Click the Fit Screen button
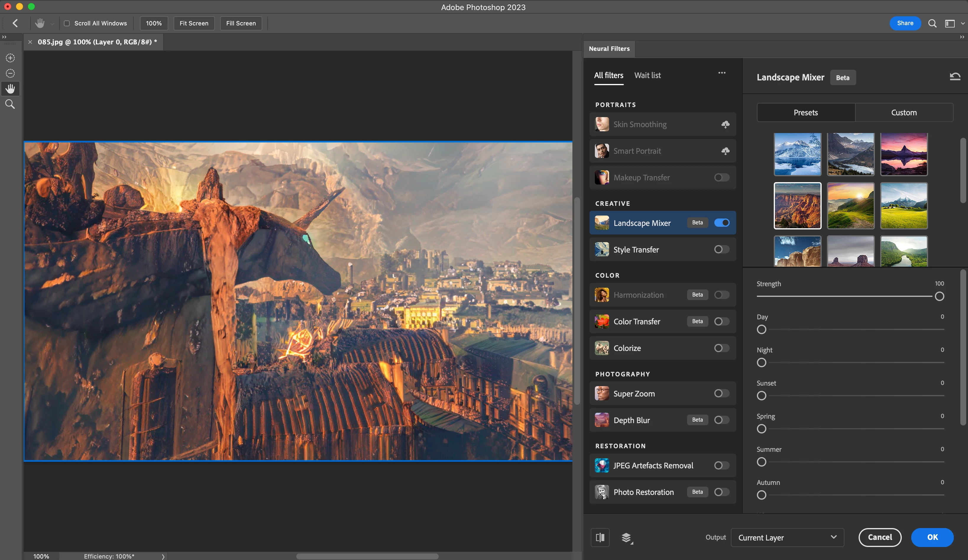 pos(194,23)
